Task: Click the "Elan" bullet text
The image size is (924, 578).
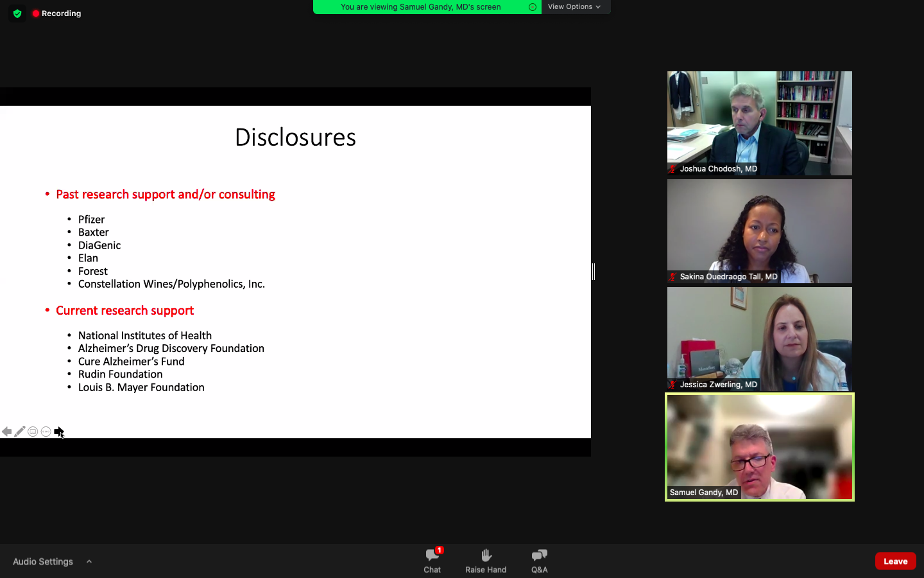Action: point(88,258)
